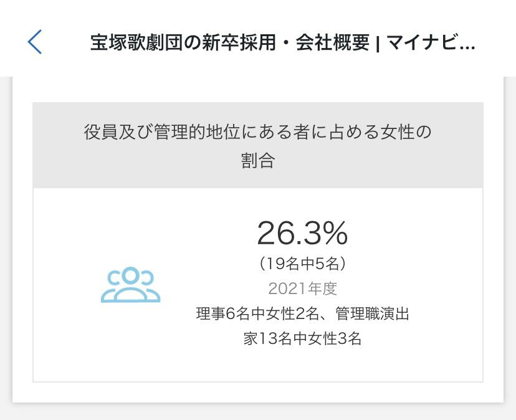
Task: Tap the blue back arrow
Action: click(x=34, y=42)
